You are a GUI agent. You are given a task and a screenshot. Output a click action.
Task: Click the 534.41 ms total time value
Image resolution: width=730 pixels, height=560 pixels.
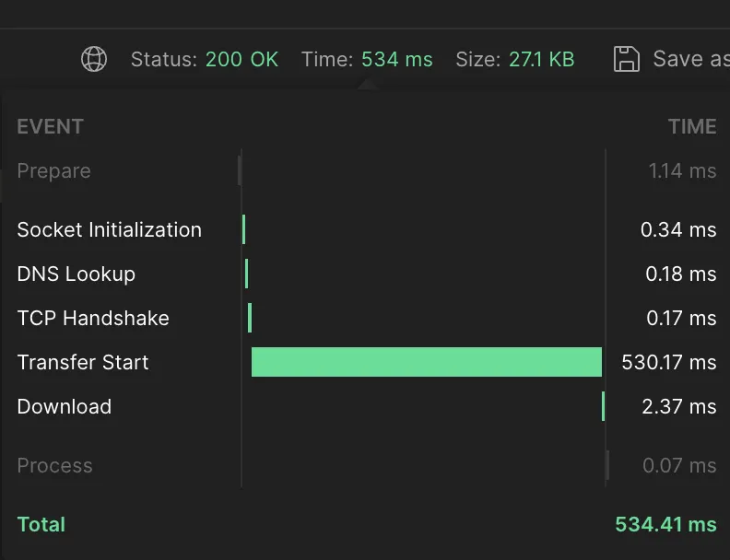[665, 524]
